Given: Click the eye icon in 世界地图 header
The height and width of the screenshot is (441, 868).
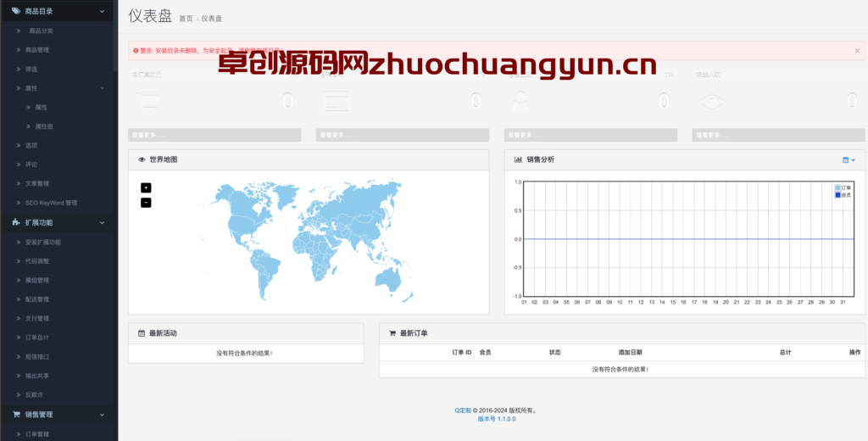Looking at the screenshot, I should tap(142, 159).
